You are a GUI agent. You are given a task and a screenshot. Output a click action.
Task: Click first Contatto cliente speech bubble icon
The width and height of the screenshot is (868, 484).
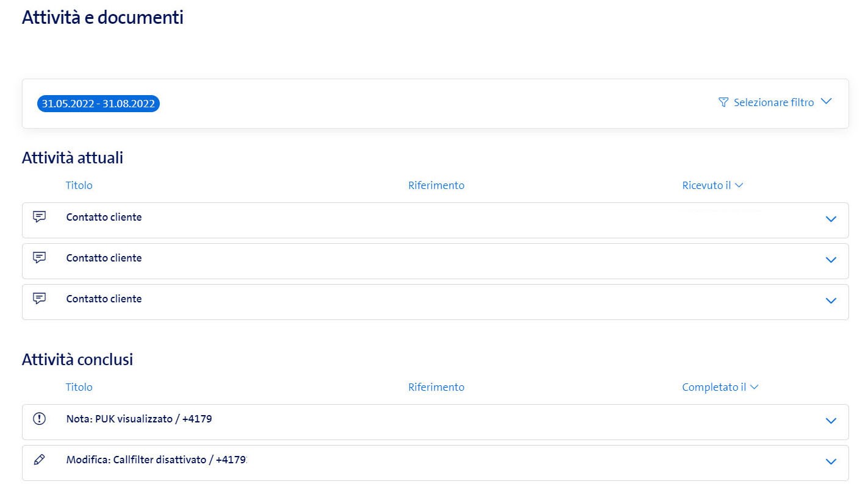coord(39,217)
